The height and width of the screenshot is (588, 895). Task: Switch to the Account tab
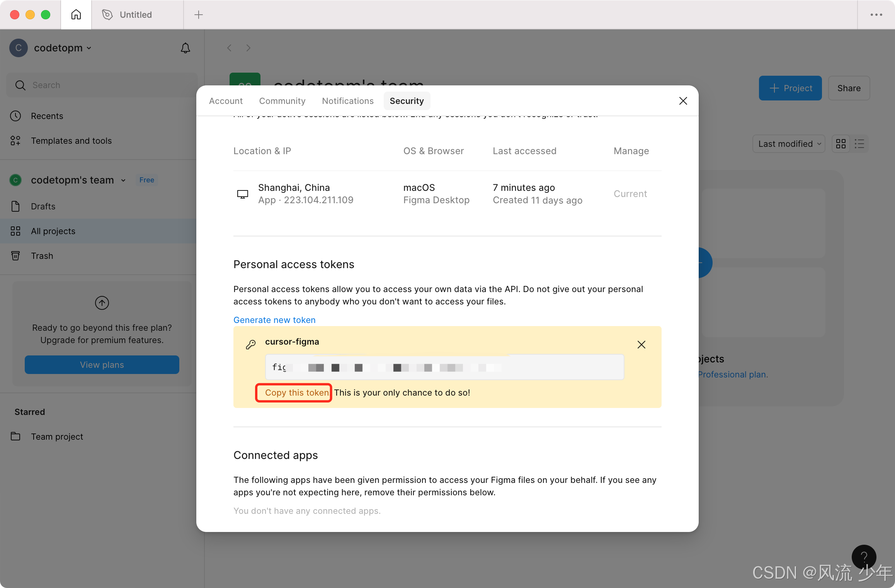tap(226, 101)
